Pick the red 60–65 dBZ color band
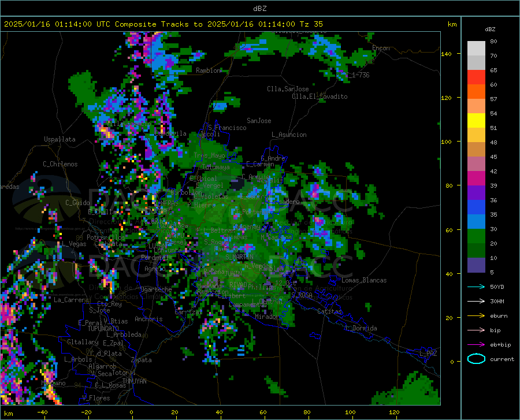The image size is (520, 420). pos(476,77)
